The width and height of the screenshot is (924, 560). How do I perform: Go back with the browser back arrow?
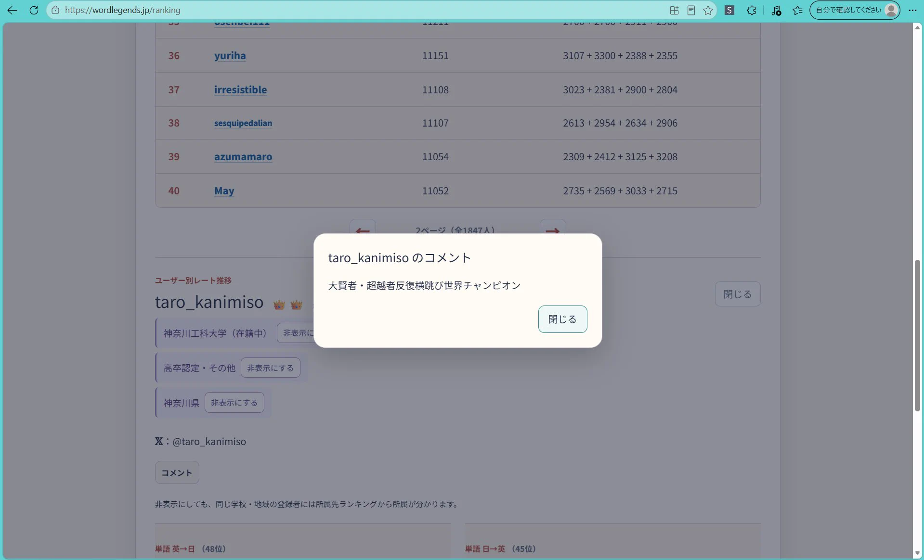[x=12, y=10]
